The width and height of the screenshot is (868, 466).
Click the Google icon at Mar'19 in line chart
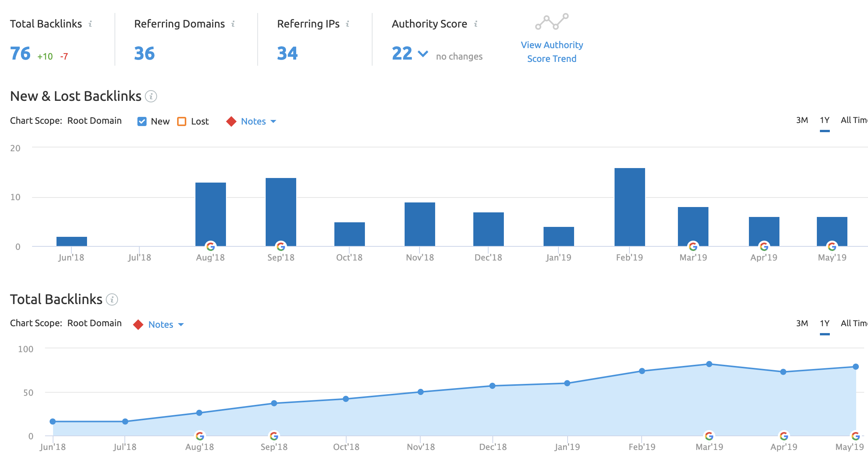(709, 436)
